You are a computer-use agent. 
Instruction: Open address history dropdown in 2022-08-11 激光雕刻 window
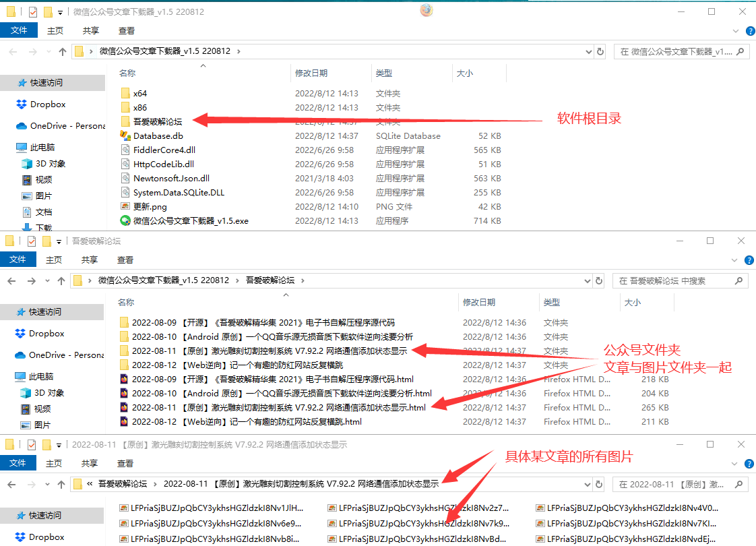[588, 484]
